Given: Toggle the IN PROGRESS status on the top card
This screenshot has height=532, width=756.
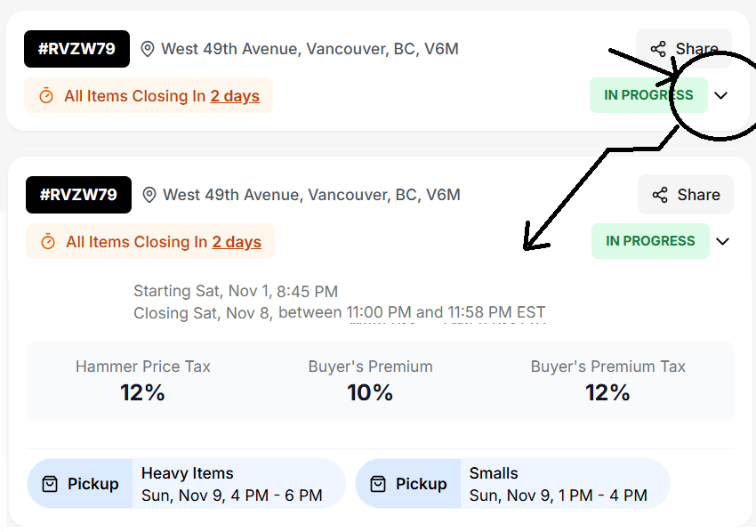Looking at the screenshot, I should tap(648, 93).
